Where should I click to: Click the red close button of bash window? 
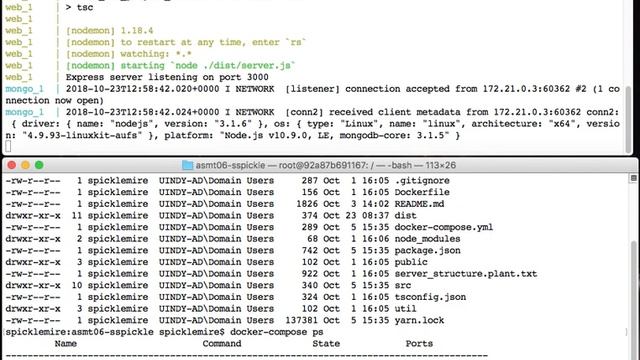(12, 165)
